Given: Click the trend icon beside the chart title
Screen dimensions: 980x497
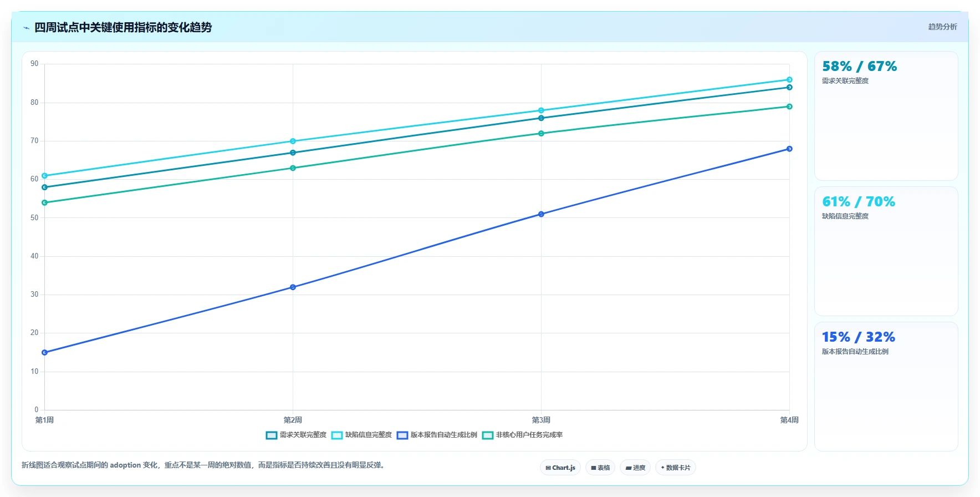Looking at the screenshot, I should (26, 28).
